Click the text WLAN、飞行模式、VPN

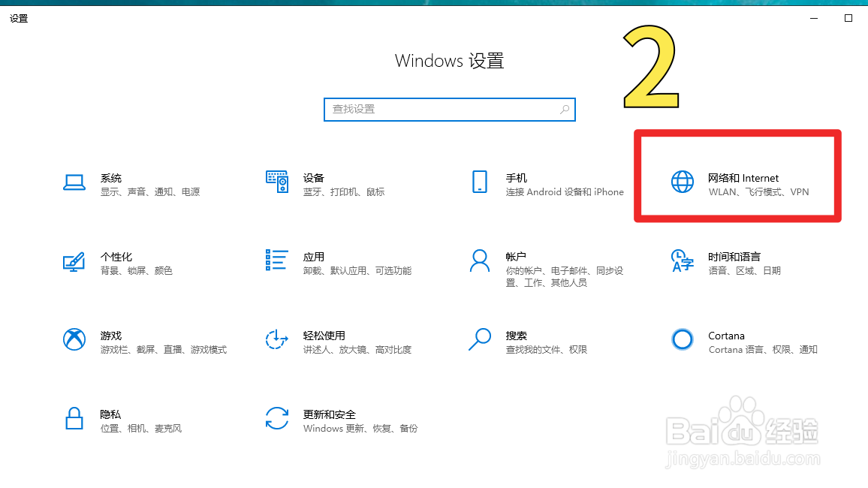coord(758,192)
